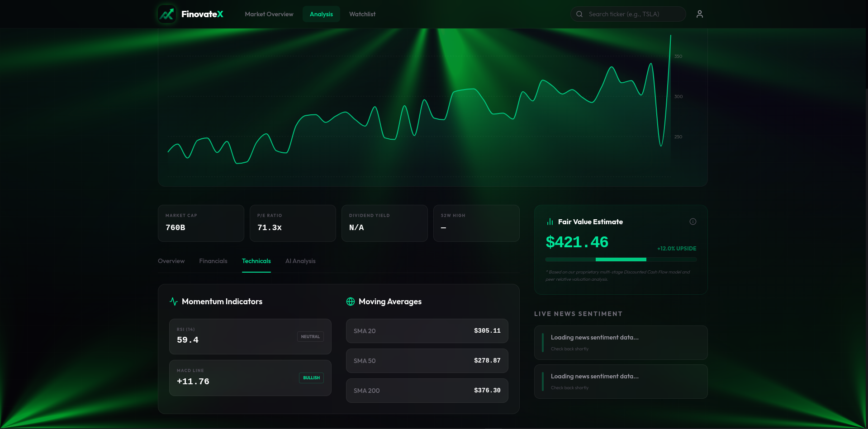The image size is (868, 429).
Task: Select the Technicals tab
Action: tap(256, 261)
